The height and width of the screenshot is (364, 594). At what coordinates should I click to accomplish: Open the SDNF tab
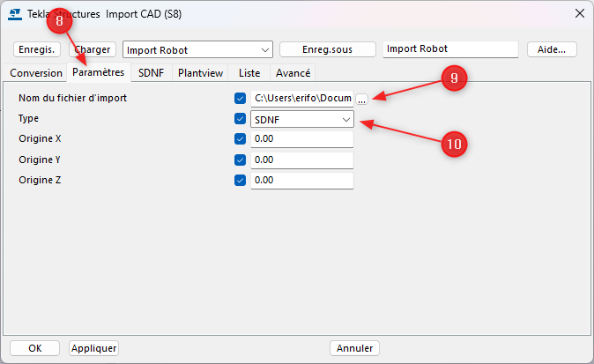coord(152,73)
